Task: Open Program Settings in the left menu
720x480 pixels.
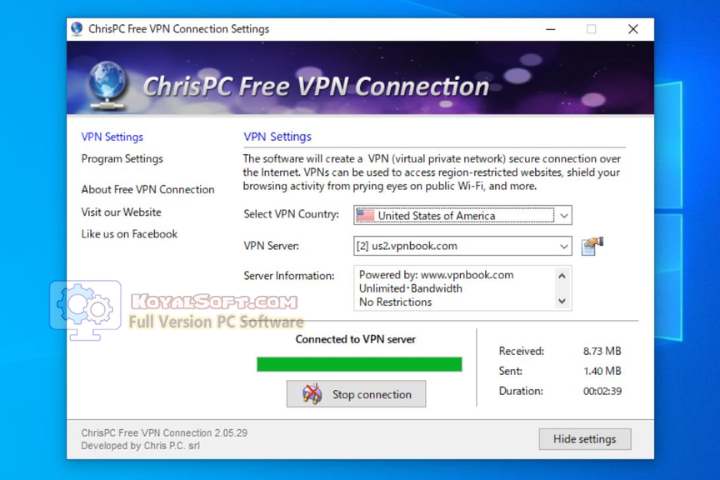Action: [x=122, y=159]
